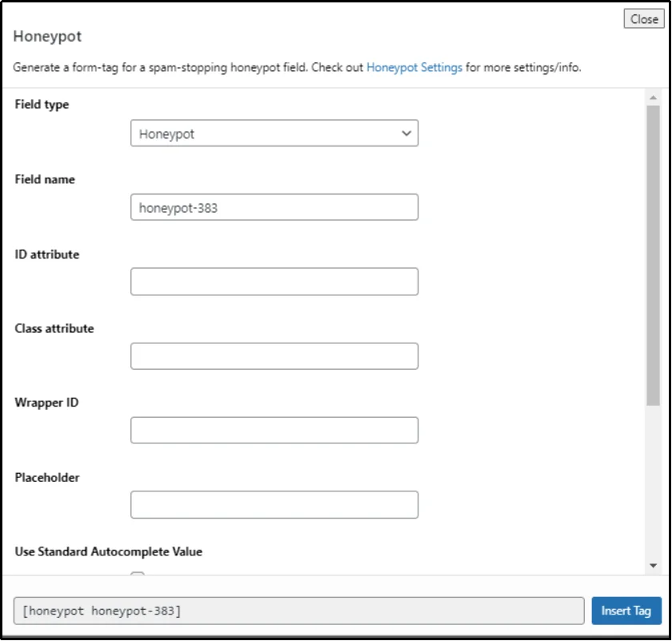The image size is (672, 641).
Task: Focus the Wrapper ID input field
Action: point(274,430)
